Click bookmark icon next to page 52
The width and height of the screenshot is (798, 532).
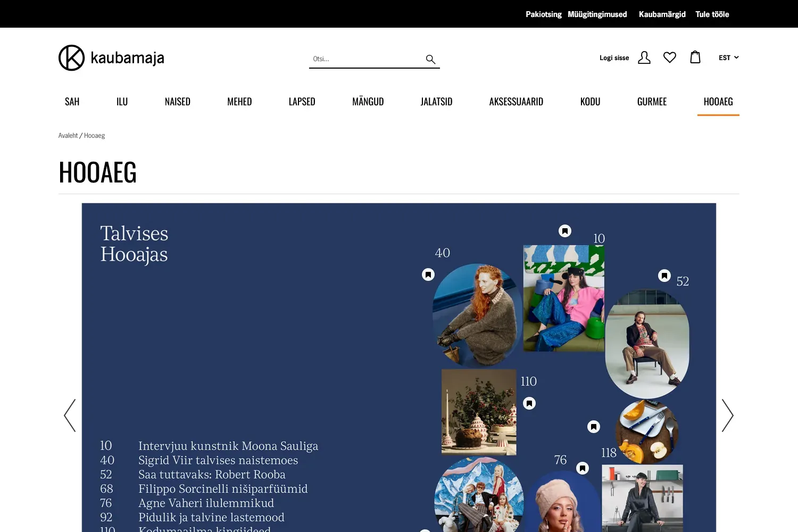tap(664, 276)
